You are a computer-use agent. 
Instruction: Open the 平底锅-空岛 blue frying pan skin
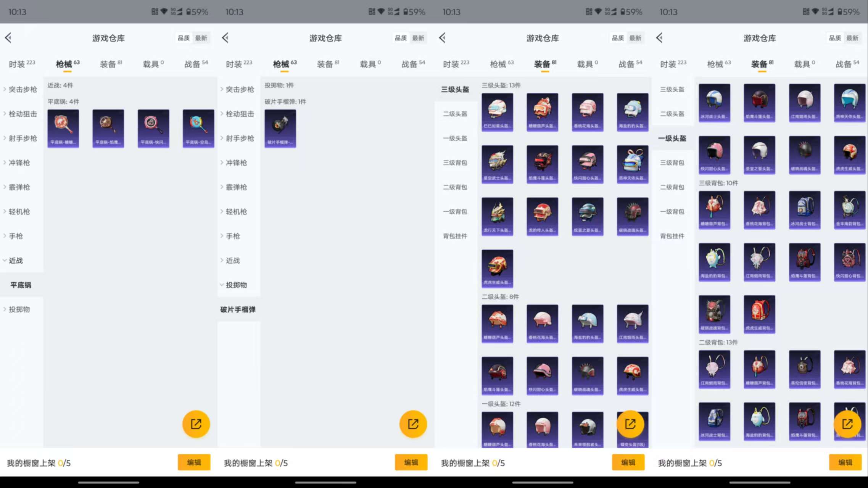(198, 129)
